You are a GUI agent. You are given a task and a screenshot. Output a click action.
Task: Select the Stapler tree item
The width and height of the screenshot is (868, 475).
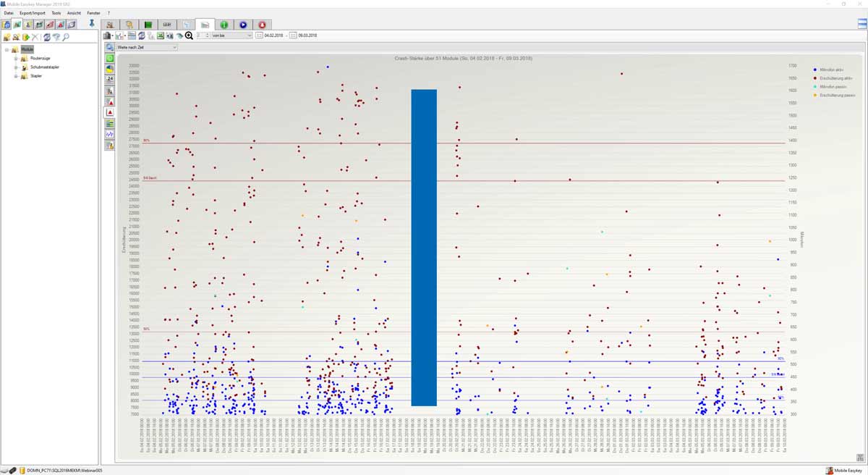point(36,75)
